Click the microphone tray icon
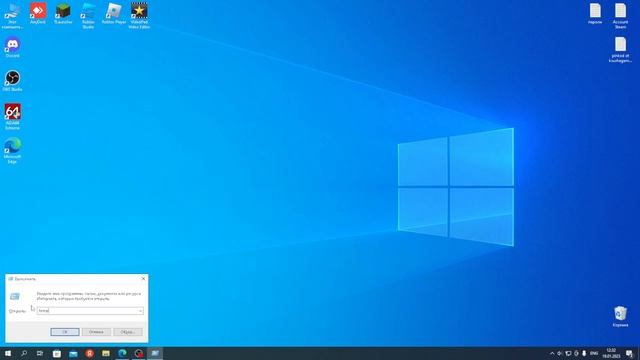640x360 pixels. coord(584,353)
